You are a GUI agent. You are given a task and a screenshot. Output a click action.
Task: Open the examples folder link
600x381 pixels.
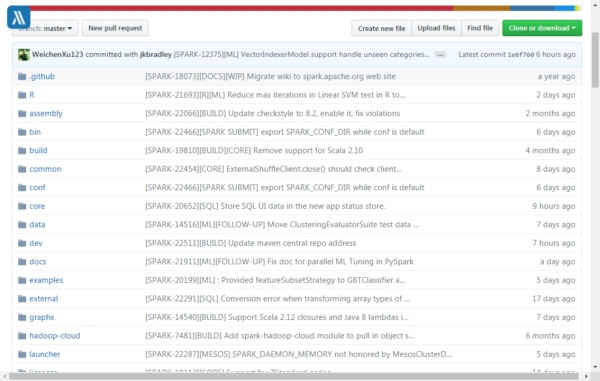click(x=46, y=280)
